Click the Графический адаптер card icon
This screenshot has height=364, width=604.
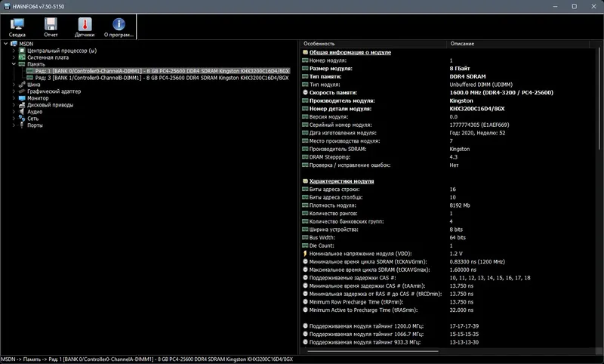(22, 91)
